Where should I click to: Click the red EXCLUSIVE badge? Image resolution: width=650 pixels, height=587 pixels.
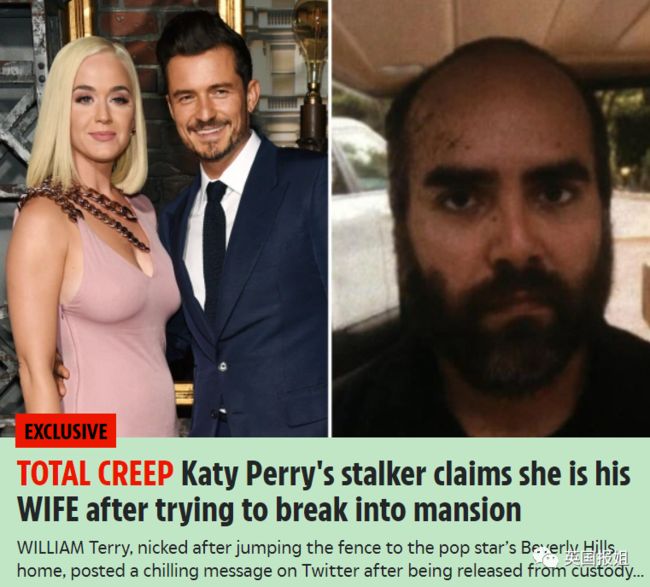tap(65, 431)
